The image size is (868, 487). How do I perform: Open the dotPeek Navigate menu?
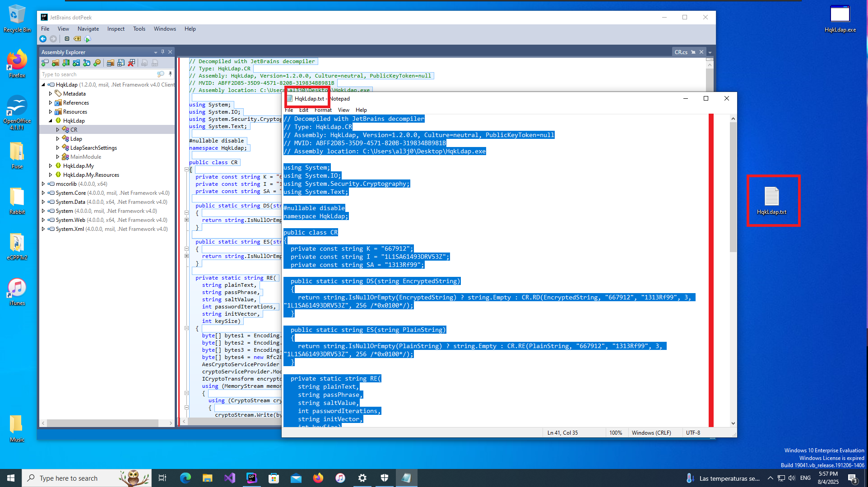(x=88, y=29)
